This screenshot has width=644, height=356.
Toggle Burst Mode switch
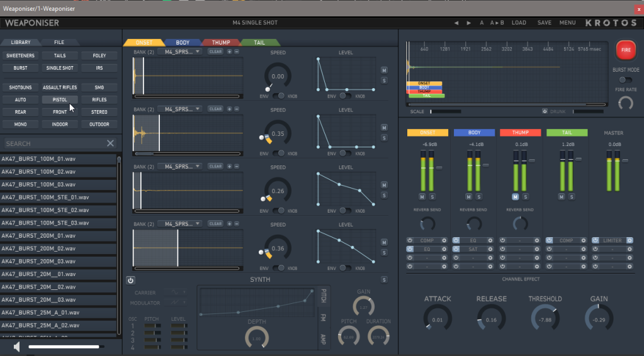625,80
